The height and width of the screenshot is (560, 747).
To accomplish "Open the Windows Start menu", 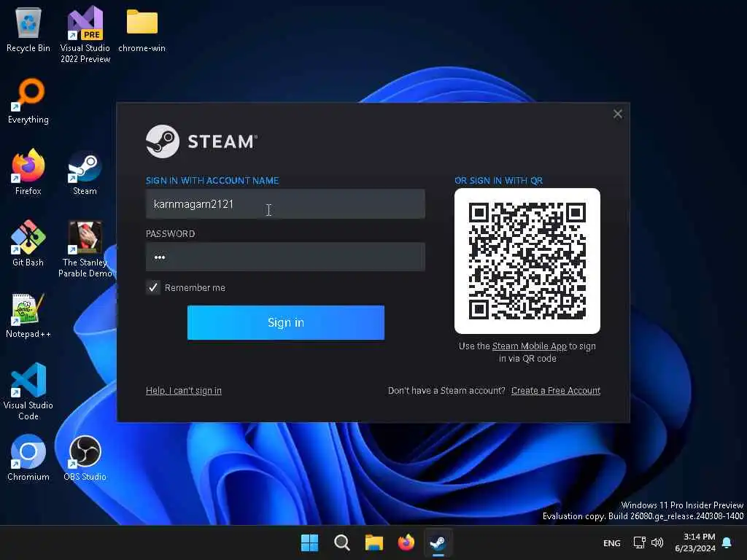I will click(309, 542).
